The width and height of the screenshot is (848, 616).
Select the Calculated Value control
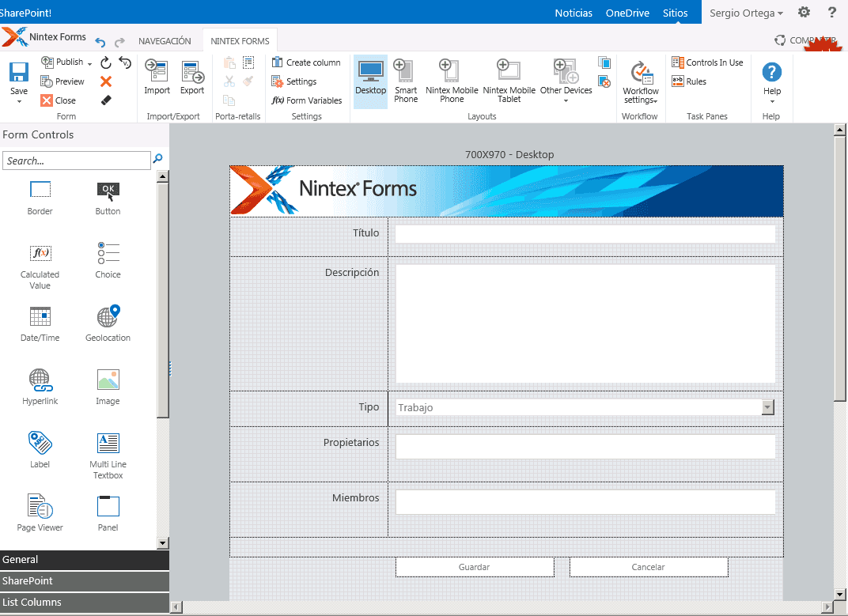pos(40,266)
